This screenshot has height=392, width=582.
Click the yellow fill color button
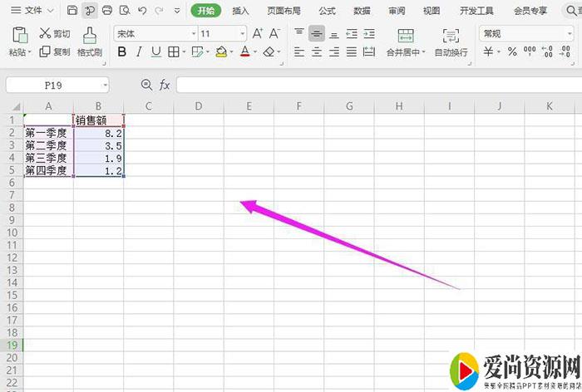pyautogui.click(x=220, y=51)
